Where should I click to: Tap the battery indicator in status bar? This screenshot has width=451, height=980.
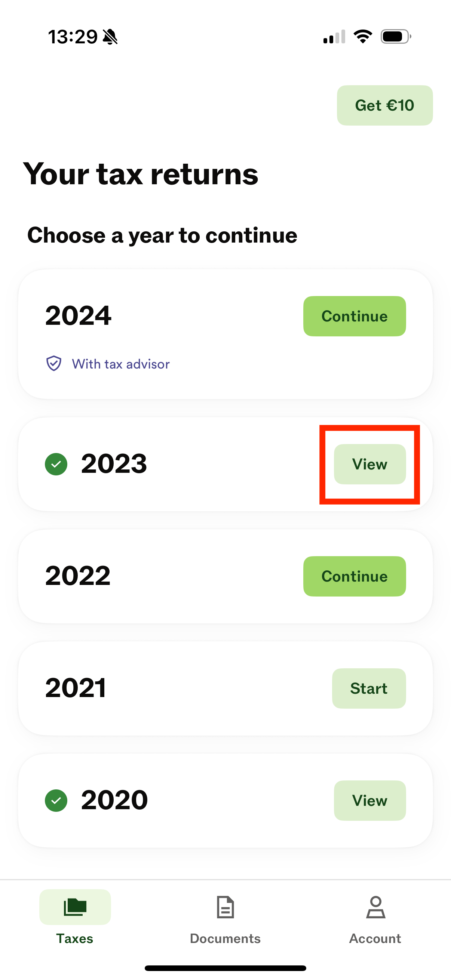tap(396, 37)
